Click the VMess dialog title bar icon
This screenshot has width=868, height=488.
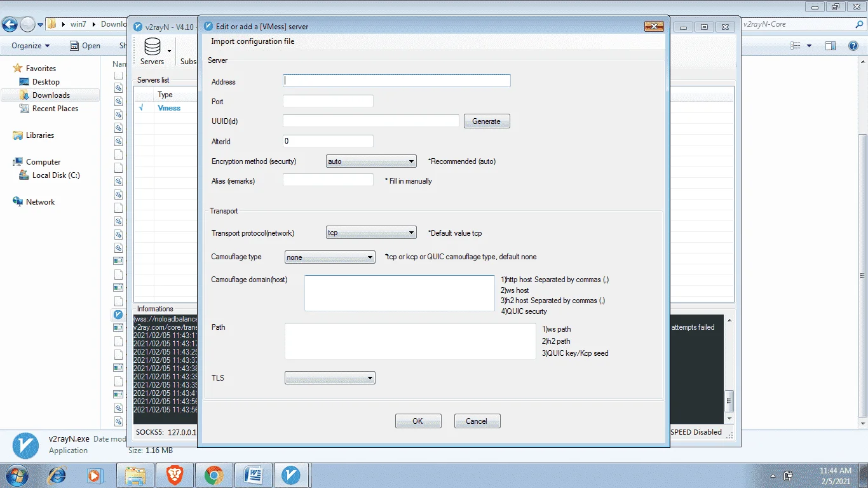208,27
